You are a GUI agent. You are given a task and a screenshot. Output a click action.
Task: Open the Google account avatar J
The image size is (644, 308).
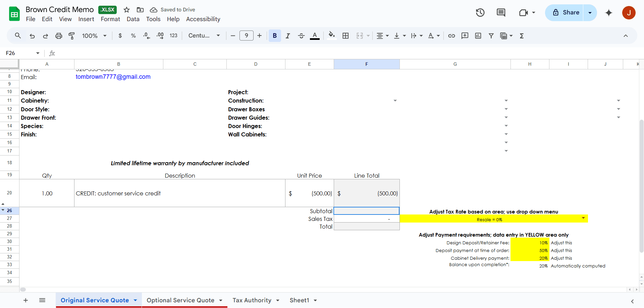pyautogui.click(x=629, y=12)
